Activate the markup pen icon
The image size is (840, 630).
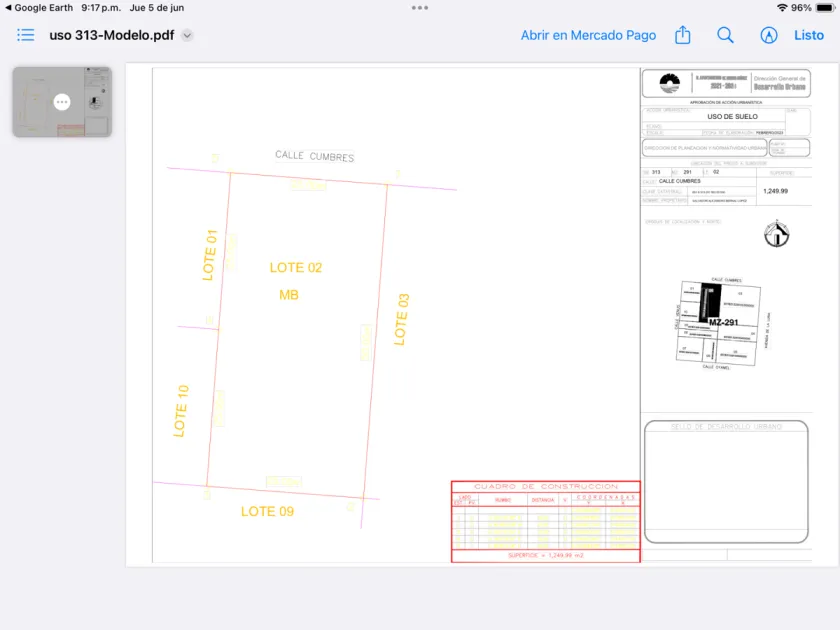coord(769,35)
